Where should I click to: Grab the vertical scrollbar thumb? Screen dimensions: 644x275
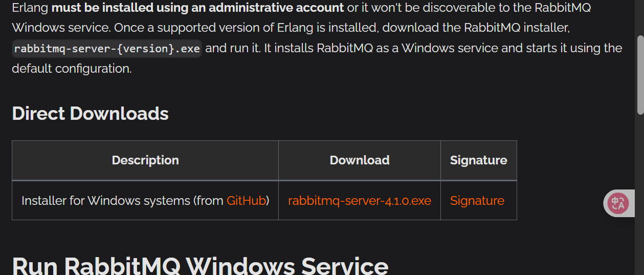pyautogui.click(x=640, y=75)
